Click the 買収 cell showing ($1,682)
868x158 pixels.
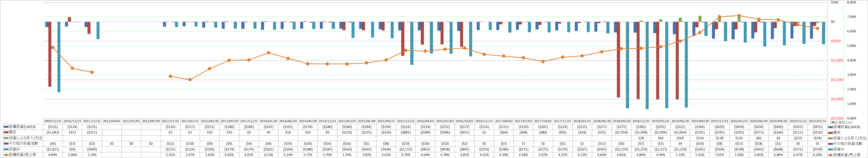point(53,132)
